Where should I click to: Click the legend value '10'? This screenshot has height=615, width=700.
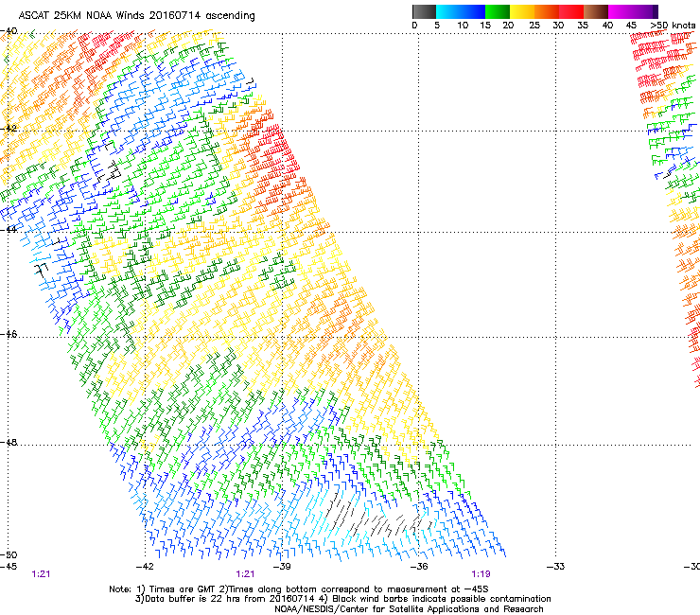[x=463, y=26]
